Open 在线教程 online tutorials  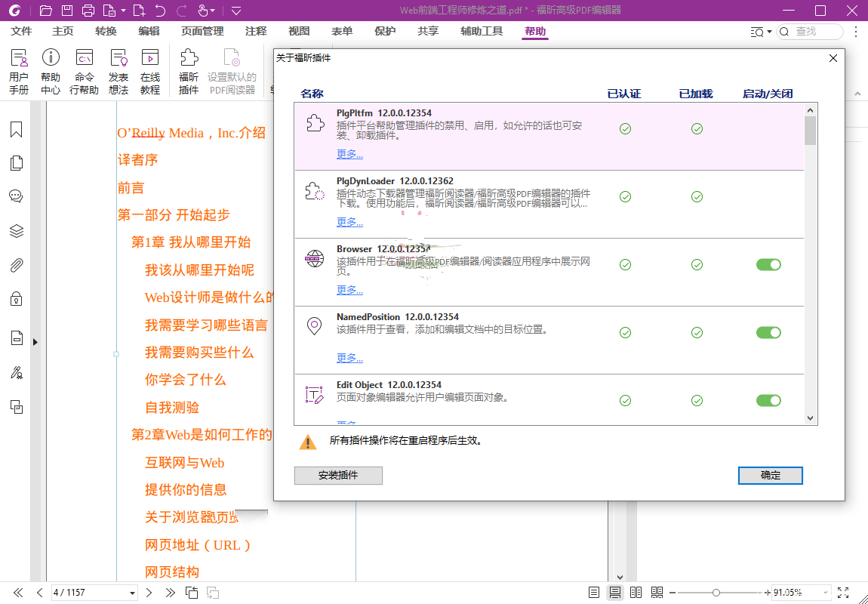(x=150, y=72)
